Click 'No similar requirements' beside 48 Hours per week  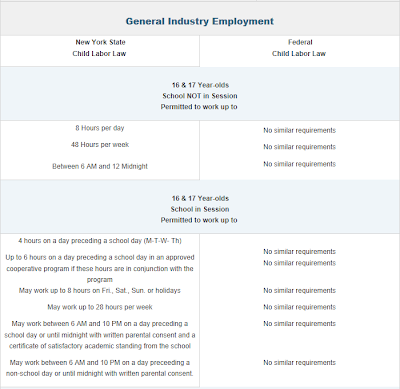tap(299, 147)
